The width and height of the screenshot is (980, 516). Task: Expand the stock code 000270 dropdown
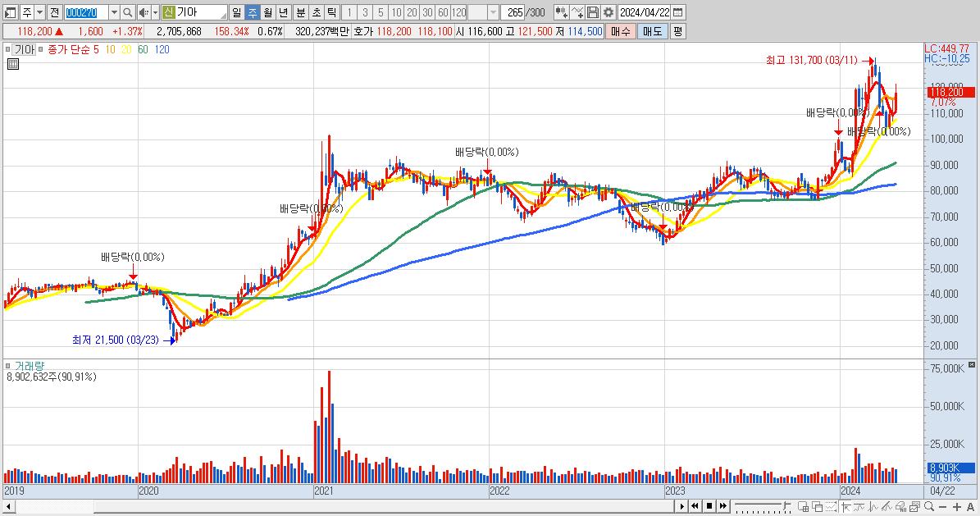coord(114,12)
